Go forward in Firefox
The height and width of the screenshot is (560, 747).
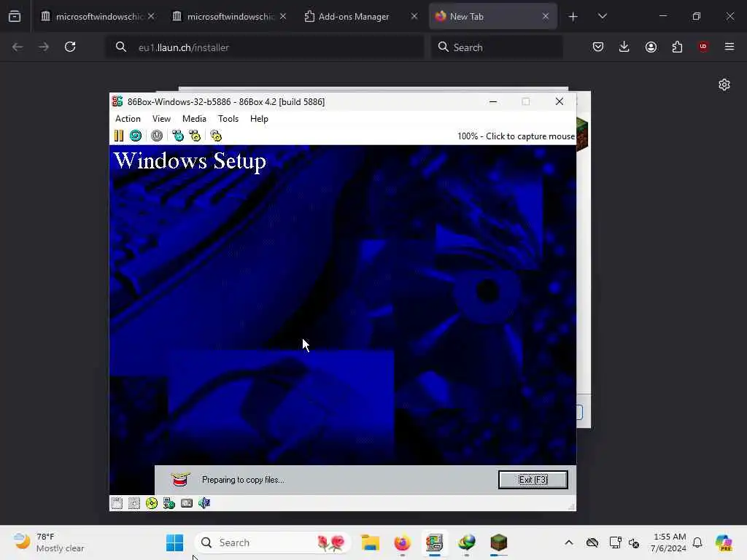[x=44, y=47]
